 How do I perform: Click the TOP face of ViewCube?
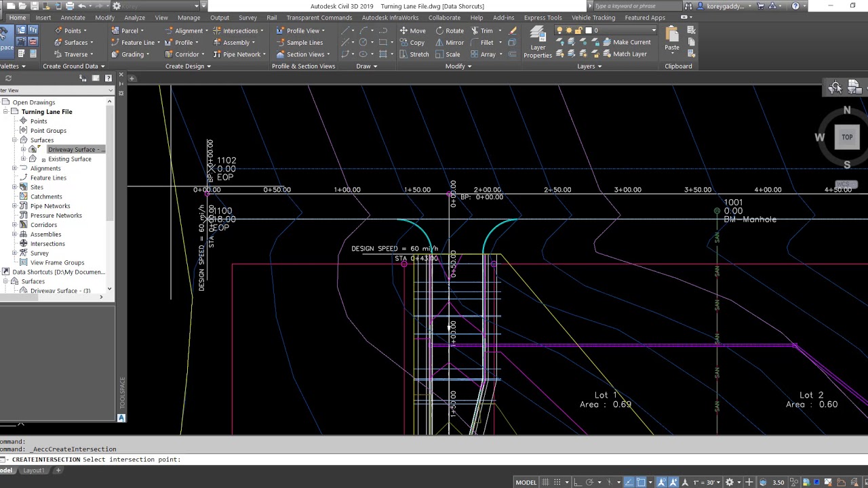pos(847,137)
